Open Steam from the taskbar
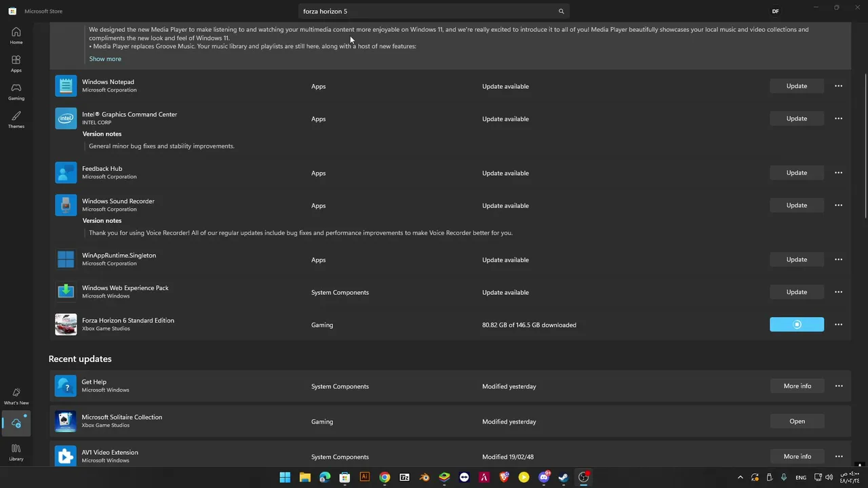This screenshot has height=488, width=868. point(564,477)
